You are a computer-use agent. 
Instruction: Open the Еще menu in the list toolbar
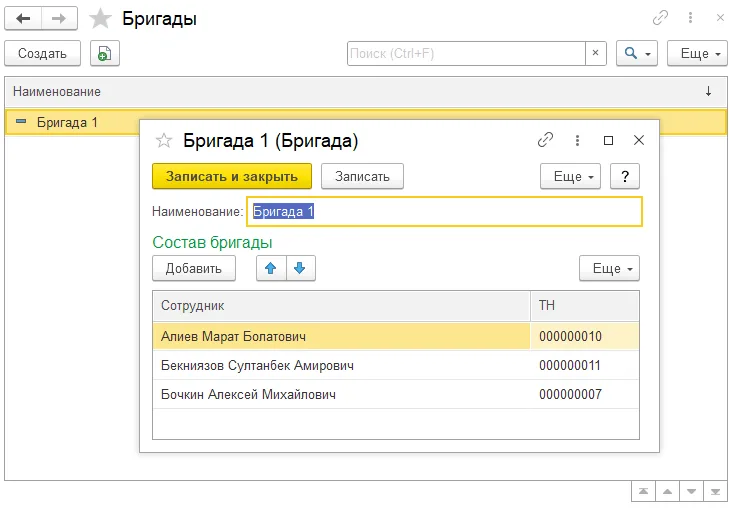point(697,53)
